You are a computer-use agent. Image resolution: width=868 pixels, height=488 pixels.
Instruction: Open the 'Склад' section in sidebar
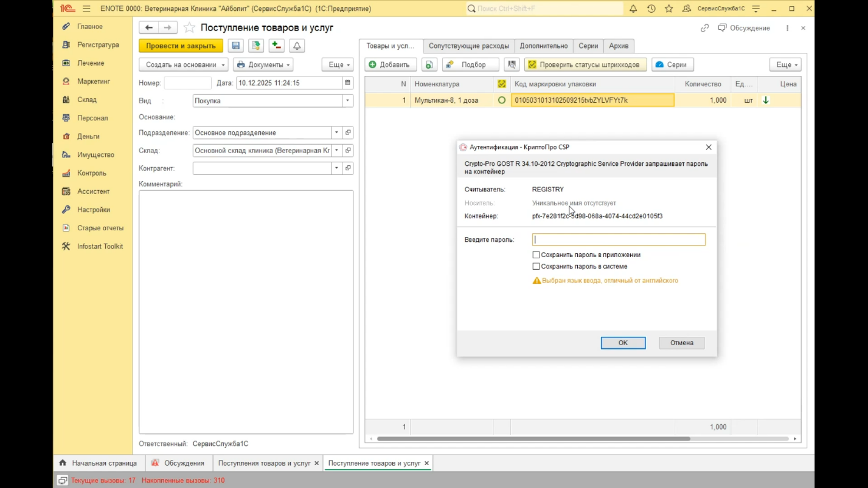(87, 100)
